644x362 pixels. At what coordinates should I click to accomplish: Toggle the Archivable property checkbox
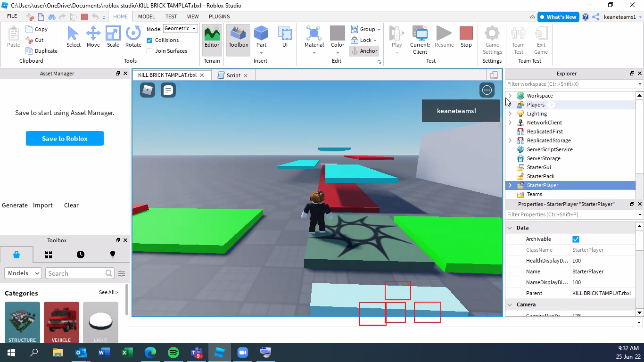576,239
